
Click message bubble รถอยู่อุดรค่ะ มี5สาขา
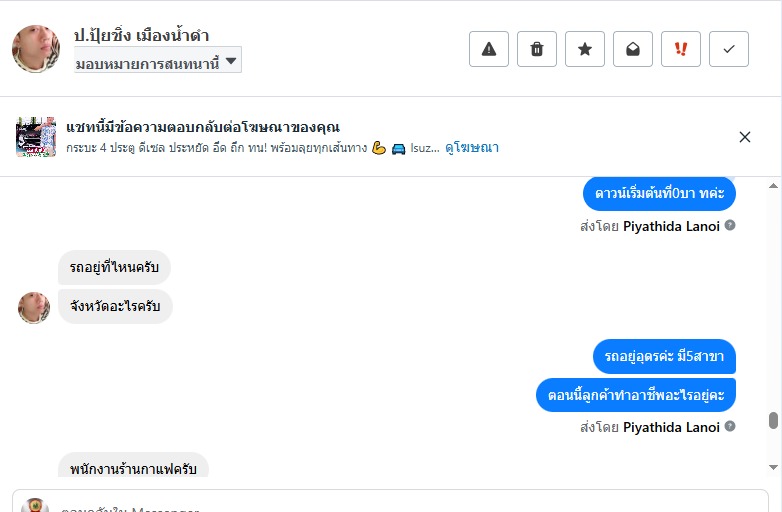[664, 357]
